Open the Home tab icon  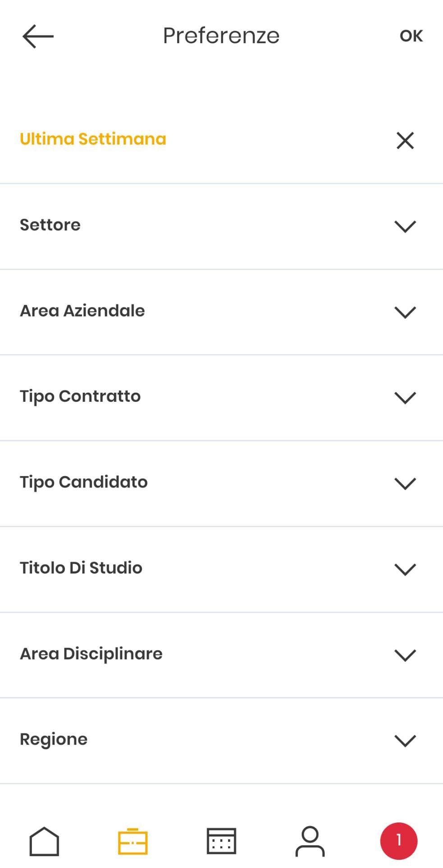(44, 841)
